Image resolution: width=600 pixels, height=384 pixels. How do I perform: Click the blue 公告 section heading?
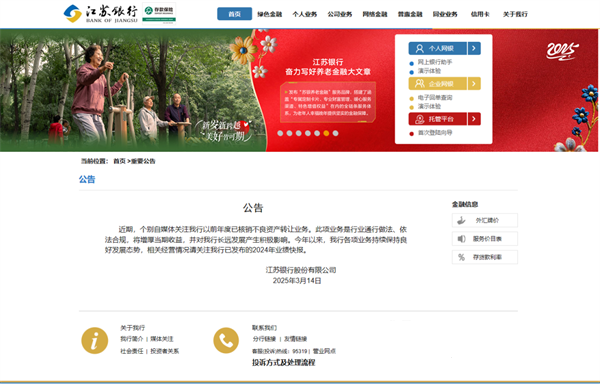(x=87, y=179)
